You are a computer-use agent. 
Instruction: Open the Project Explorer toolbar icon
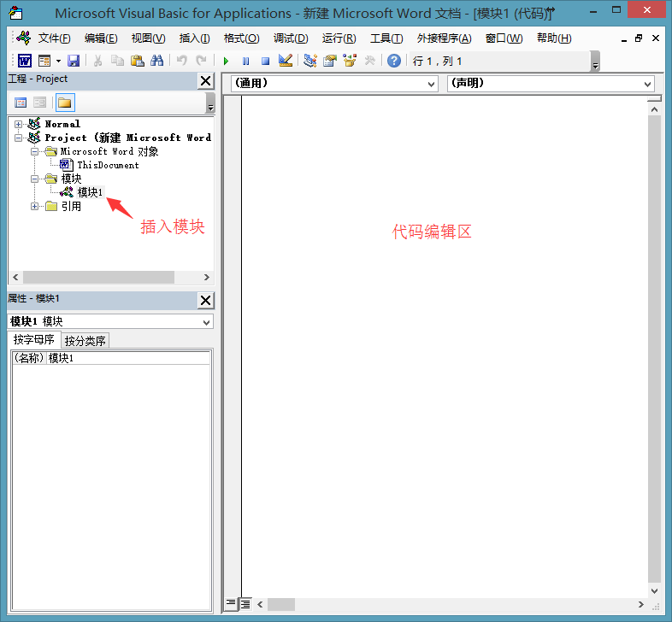pos(309,61)
